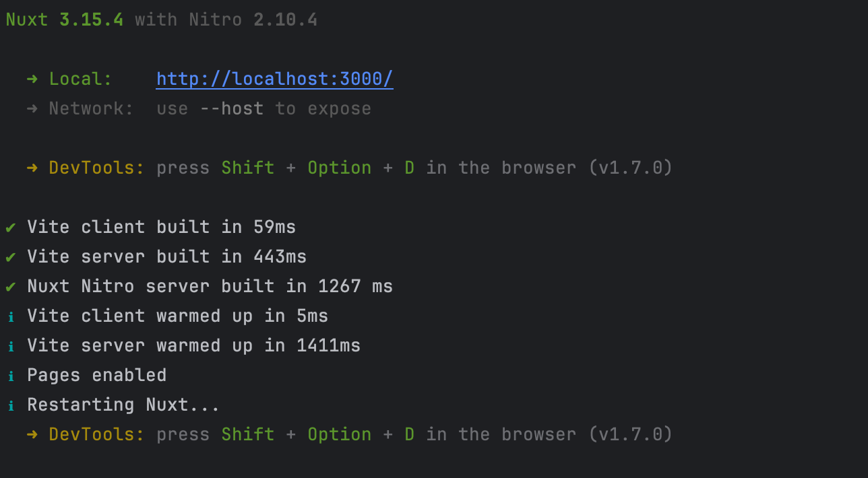Click the info icon beside Restarting Nuxt
The height and width of the screenshot is (478, 868).
point(11,405)
